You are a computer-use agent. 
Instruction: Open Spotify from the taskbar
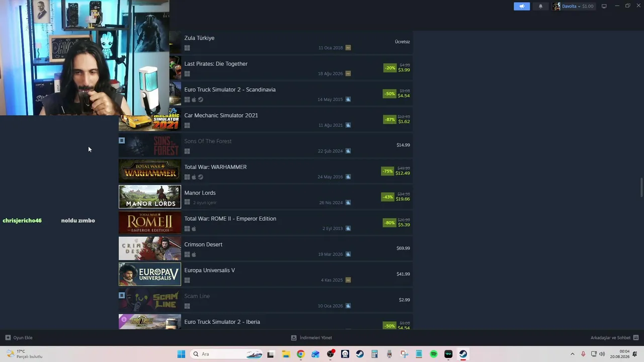pyautogui.click(x=434, y=354)
